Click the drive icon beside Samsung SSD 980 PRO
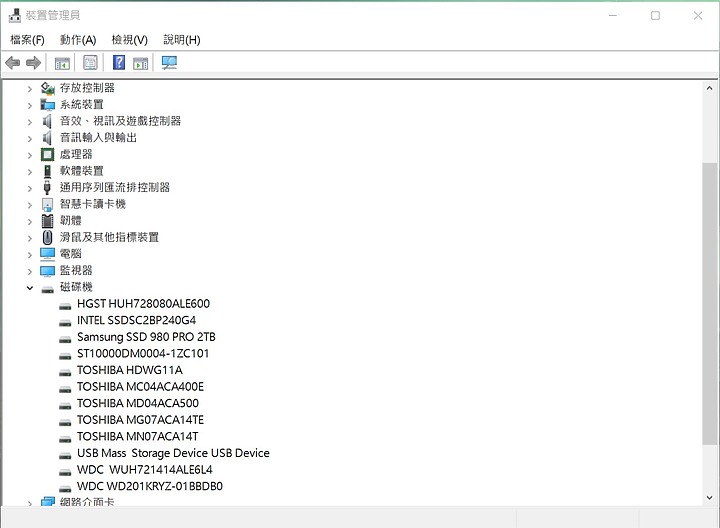Image resolution: width=720 pixels, height=528 pixels. coord(65,339)
